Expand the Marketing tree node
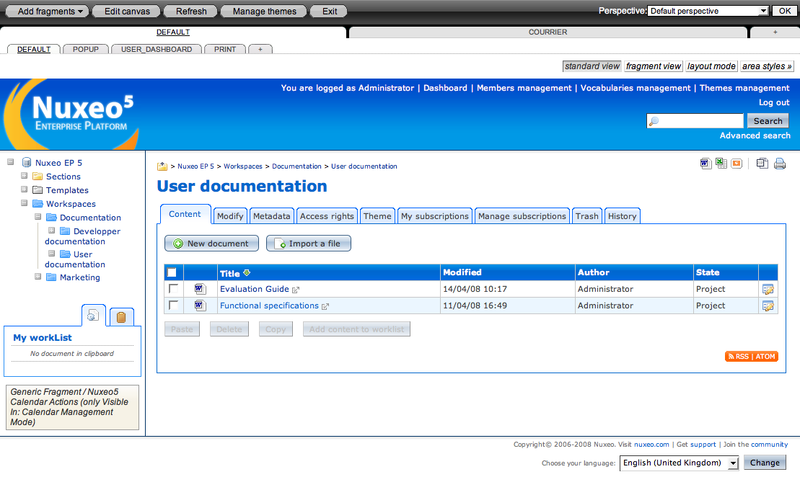800x477 pixels. 38,277
